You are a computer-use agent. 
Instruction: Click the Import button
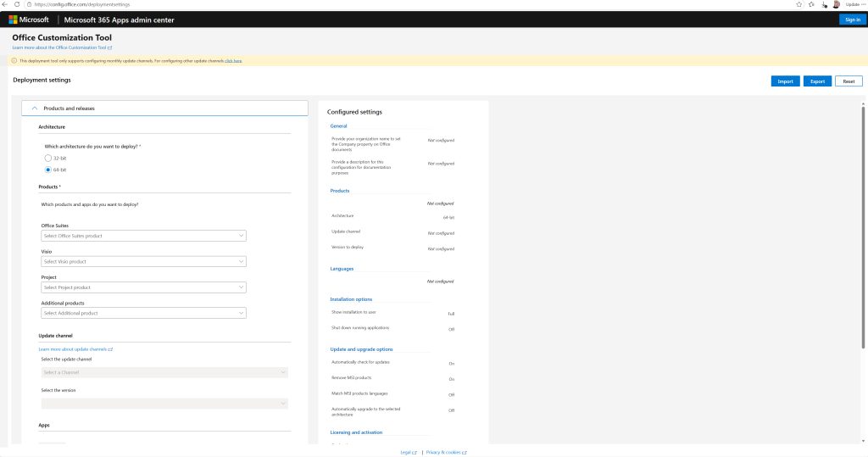click(x=785, y=81)
